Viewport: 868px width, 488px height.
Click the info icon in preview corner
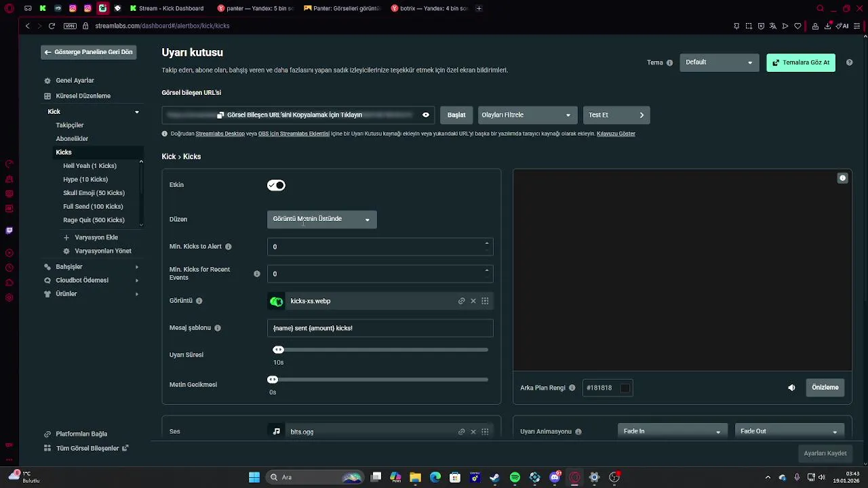[x=842, y=178]
